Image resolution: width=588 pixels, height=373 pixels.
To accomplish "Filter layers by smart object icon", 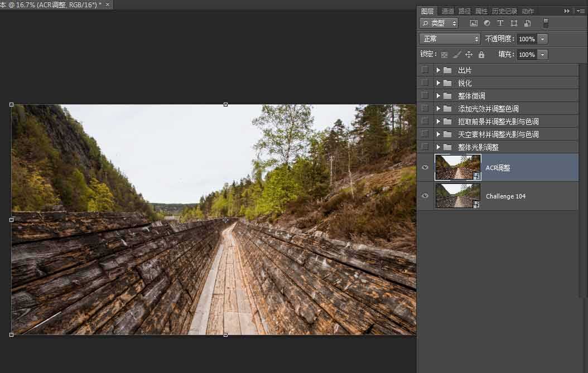I will (x=527, y=23).
